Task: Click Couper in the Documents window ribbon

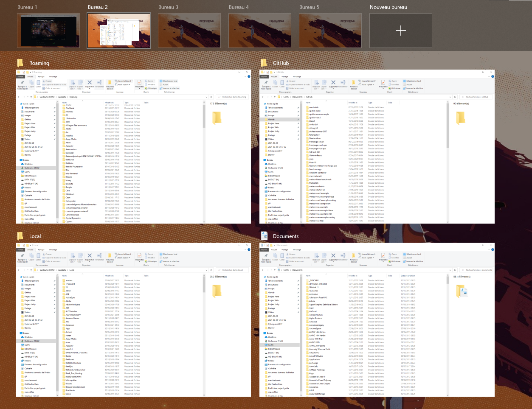Action: [x=291, y=254]
